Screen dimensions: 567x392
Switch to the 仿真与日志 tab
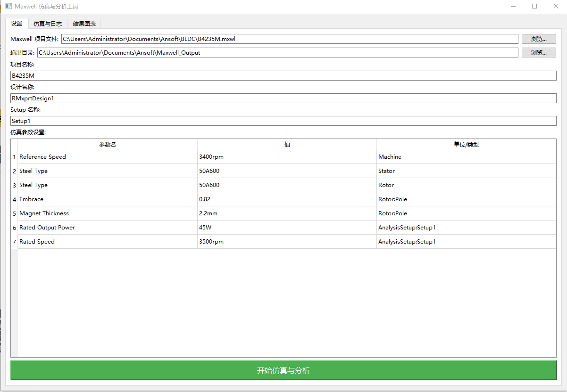pyautogui.click(x=48, y=24)
